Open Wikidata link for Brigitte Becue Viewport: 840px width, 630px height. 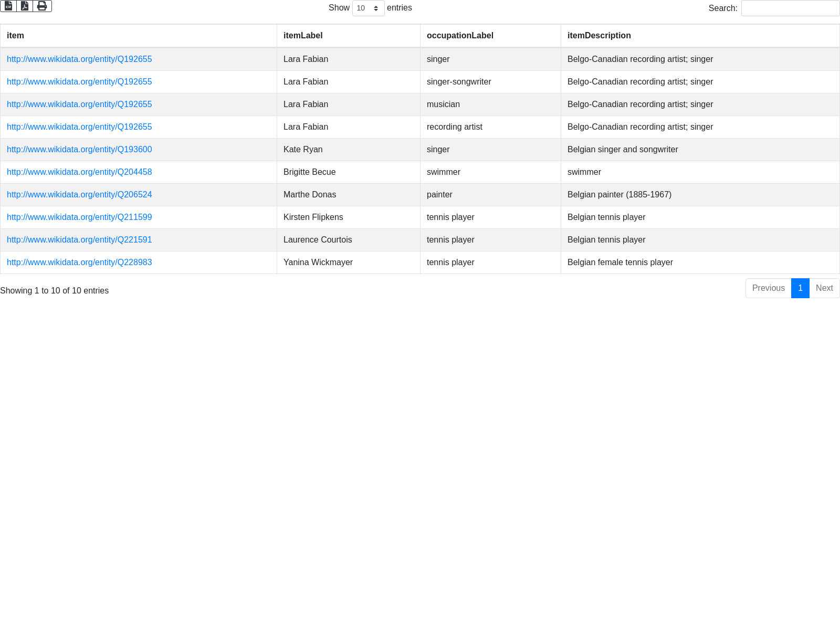79,172
